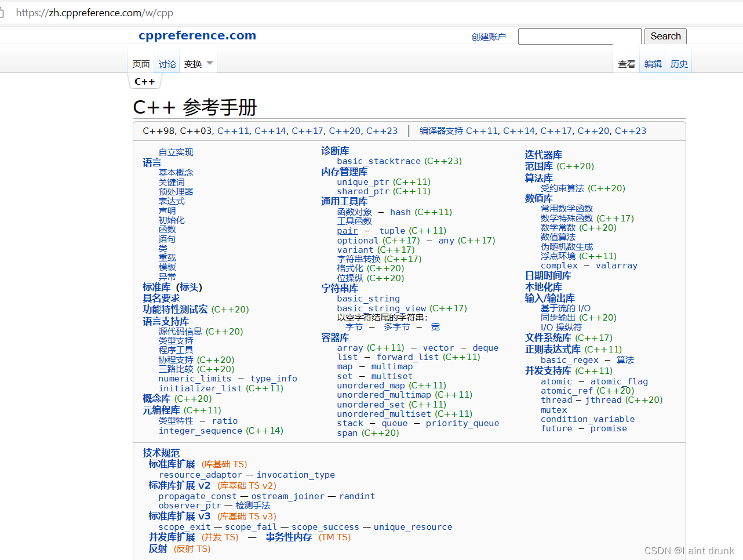Open the 初始化 link

(x=172, y=220)
